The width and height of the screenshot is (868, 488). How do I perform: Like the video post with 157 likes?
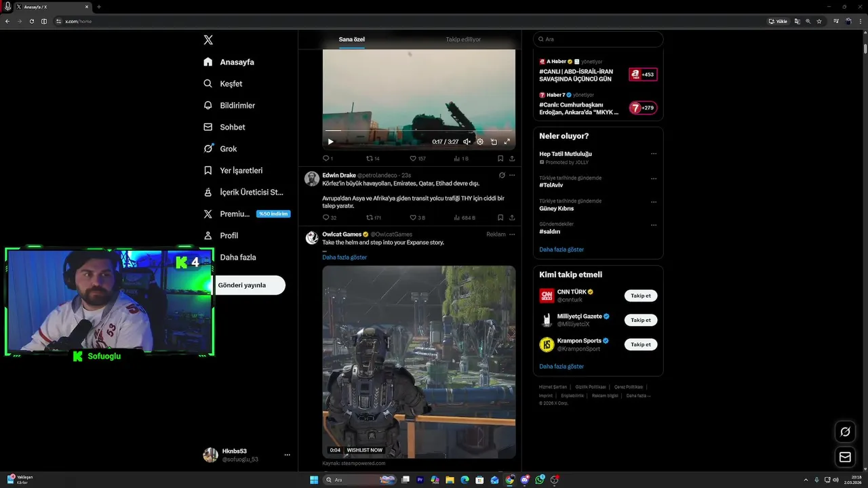tap(418, 159)
